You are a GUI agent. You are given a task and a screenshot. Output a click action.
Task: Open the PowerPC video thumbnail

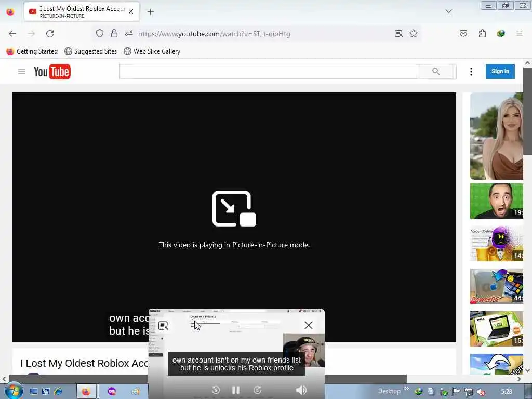(x=496, y=286)
